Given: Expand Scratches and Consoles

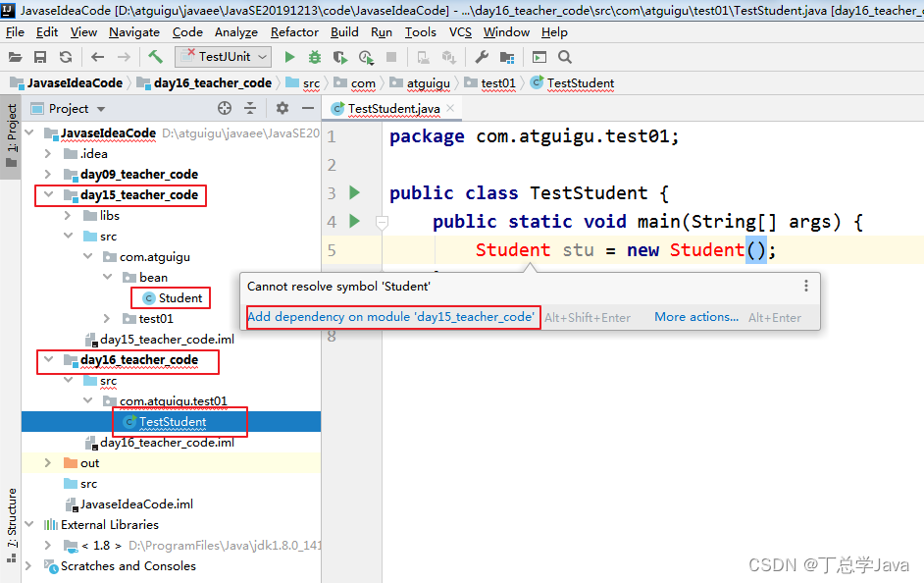Looking at the screenshot, I should tap(28, 565).
